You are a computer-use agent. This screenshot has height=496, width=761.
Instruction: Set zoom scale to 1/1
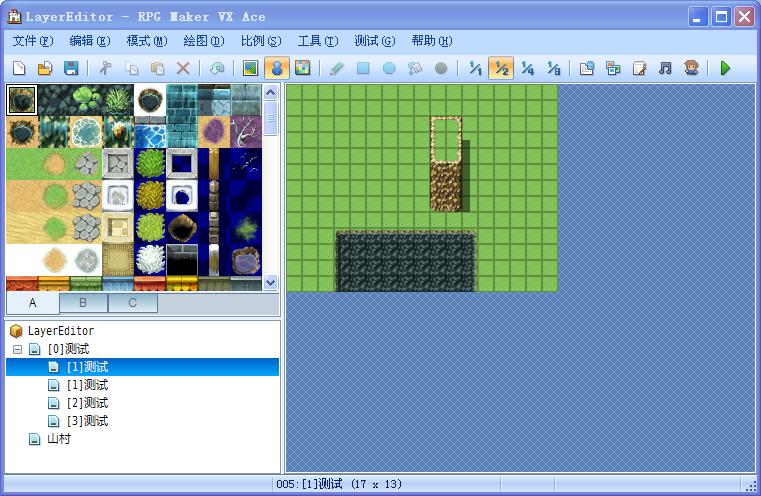click(x=475, y=68)
